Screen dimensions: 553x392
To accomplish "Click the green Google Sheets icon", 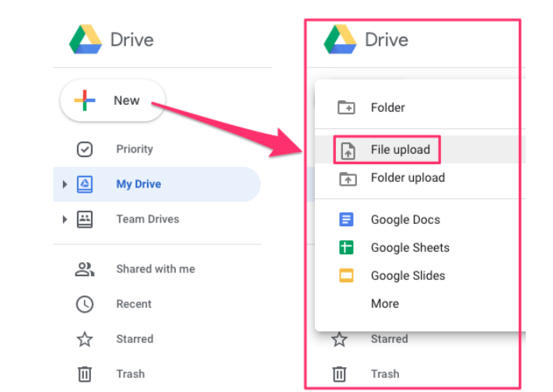I will click(x=346, y=248).
